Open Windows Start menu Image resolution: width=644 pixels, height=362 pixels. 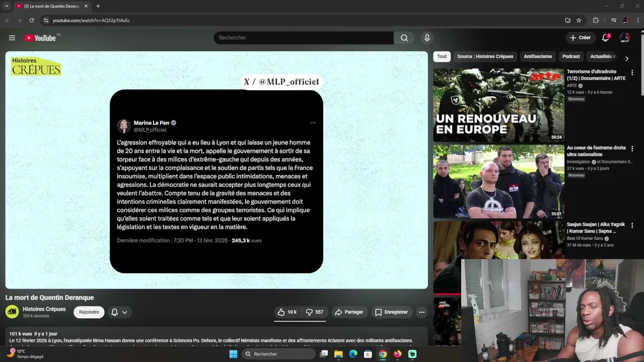233,354
